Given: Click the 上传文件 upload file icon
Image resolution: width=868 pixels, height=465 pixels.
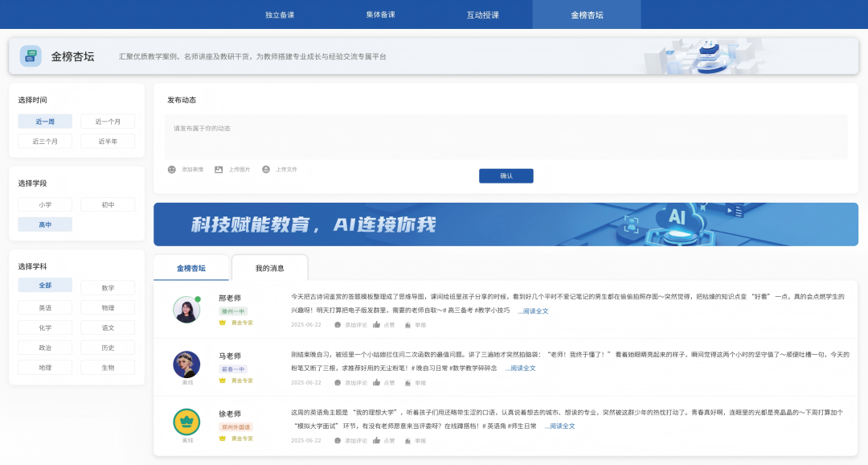Looking at the screenshot, I should pyautogui.click(x=265, y=169).
